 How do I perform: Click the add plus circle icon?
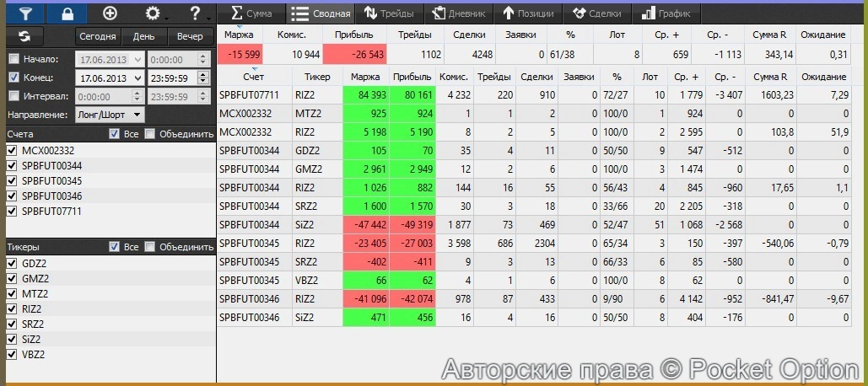coord(110,13)
